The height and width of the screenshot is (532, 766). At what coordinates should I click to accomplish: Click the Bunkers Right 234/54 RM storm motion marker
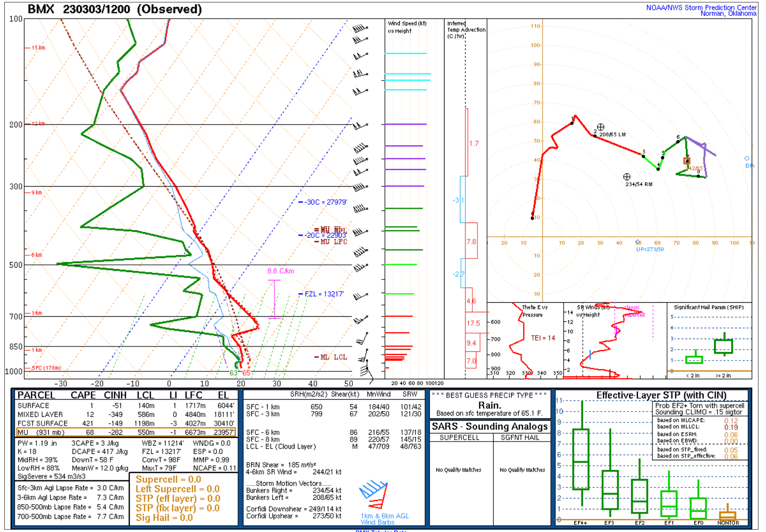(627, 177)
